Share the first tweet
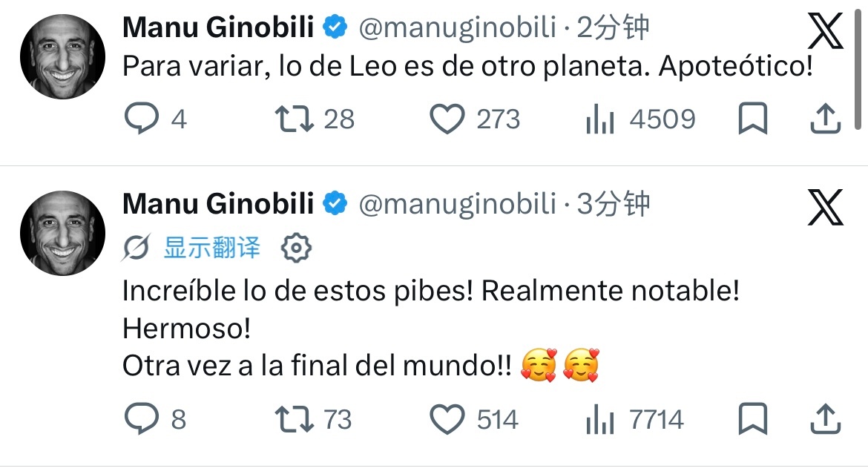Screen dimensions: 868x474 coord(826,119)
